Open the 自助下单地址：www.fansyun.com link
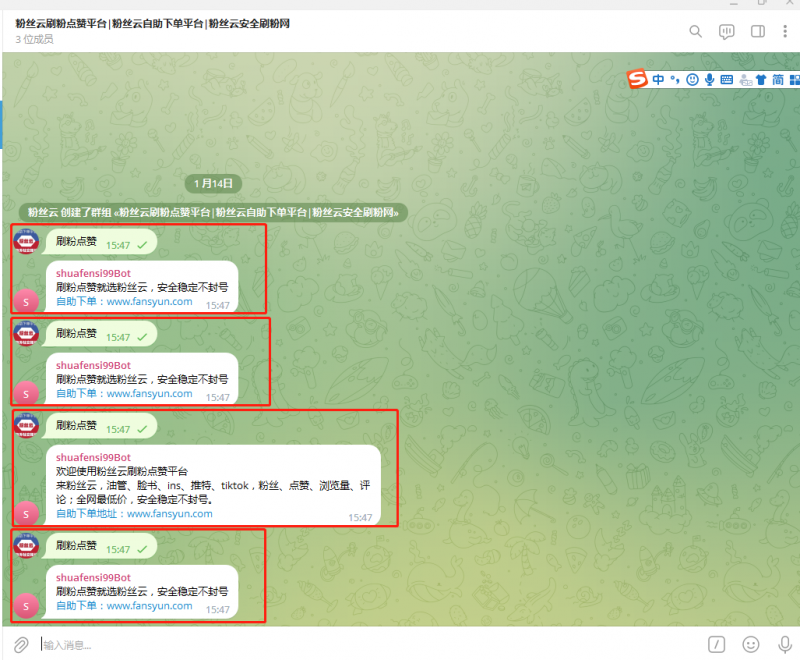Viewport: 800px width, 660px height. pyautogui.click(x=134, y=514)
